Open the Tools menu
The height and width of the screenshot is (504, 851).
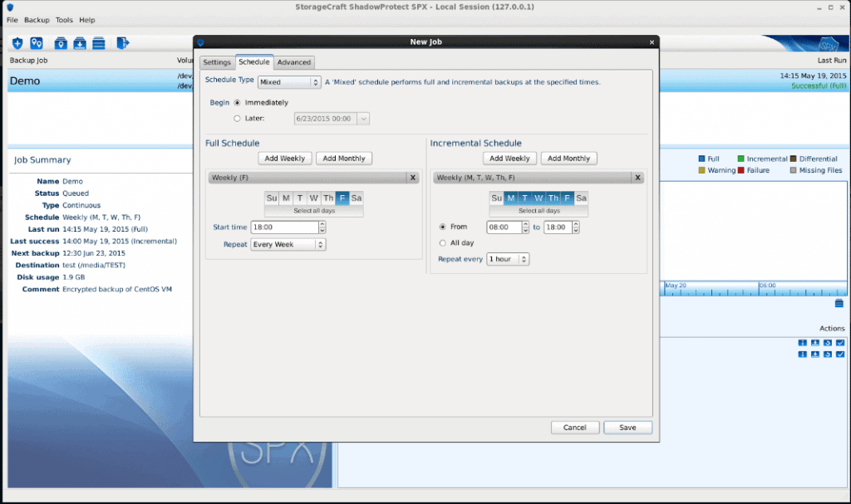coord(63,19)
